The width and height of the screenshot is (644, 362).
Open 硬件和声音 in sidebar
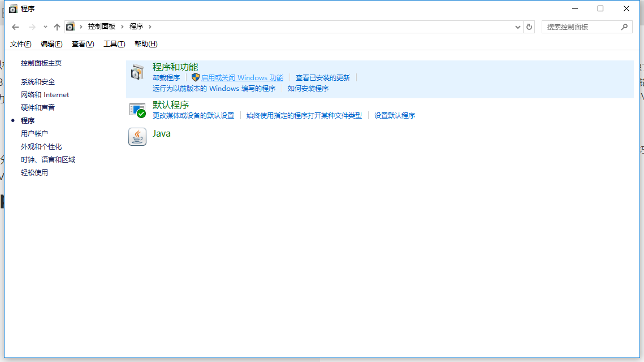coord(38,107)
